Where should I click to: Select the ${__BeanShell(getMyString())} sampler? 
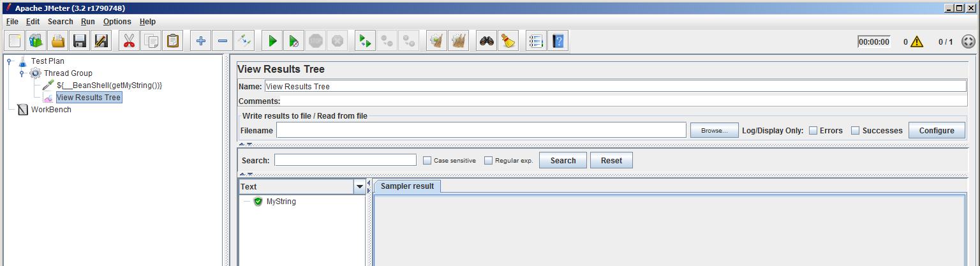click(109, 85)
